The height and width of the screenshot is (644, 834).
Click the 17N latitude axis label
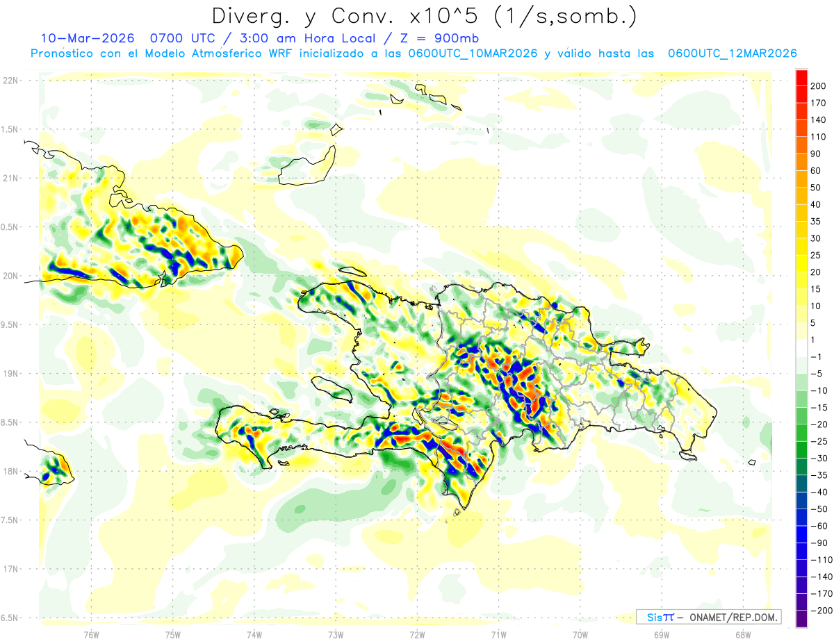pos(12,569)
